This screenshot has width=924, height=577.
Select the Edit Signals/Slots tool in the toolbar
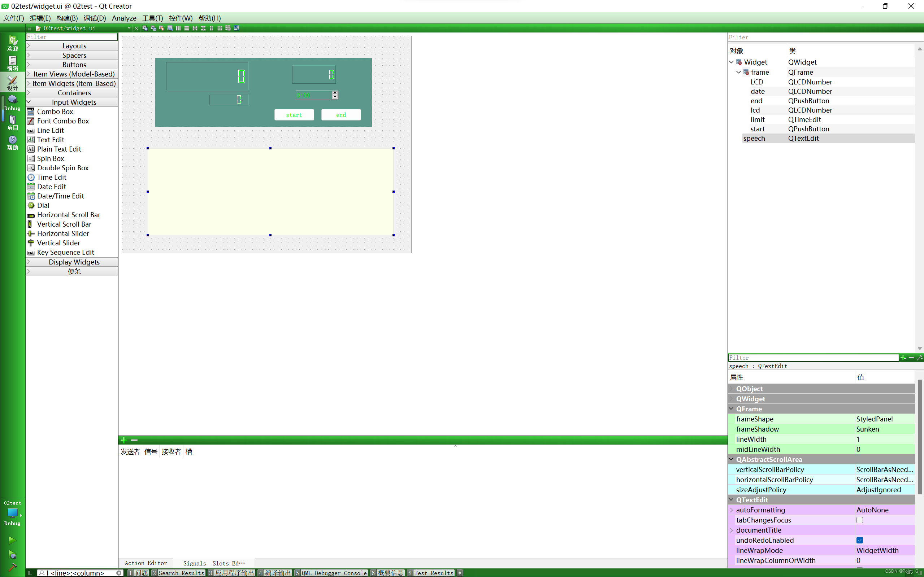coord(153,28)
